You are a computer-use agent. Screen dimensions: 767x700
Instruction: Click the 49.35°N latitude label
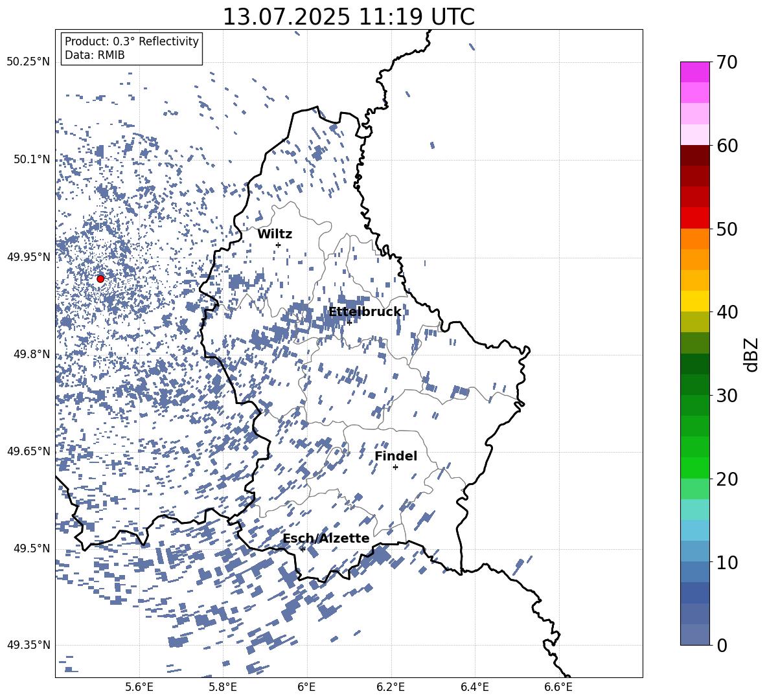coord(29,645)
